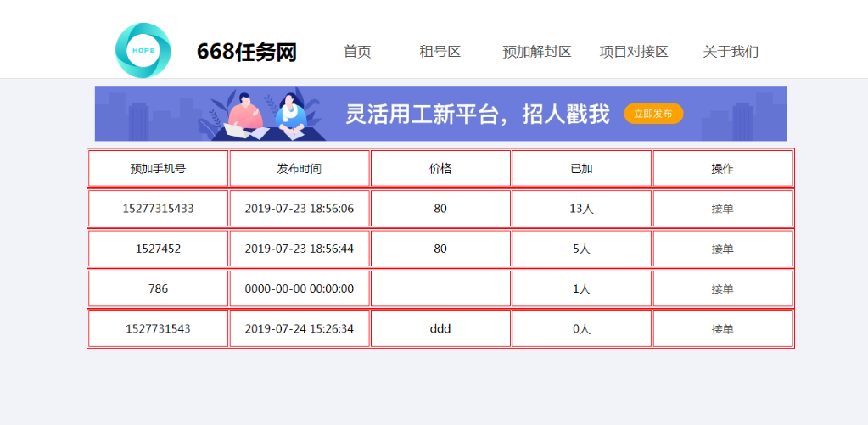Click the 668任务网 site title
The height and width of the screenshot is (425, 868).
[x=246, y=53]
